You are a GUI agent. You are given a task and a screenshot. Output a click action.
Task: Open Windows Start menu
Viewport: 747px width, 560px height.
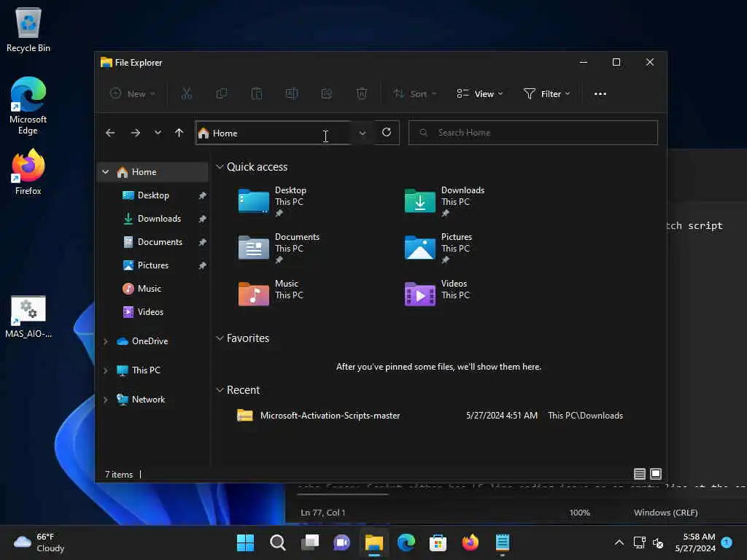point(245,542)
